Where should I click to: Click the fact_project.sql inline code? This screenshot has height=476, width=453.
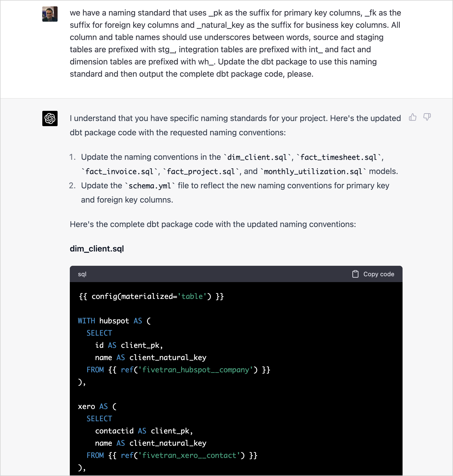coord(201,171)
